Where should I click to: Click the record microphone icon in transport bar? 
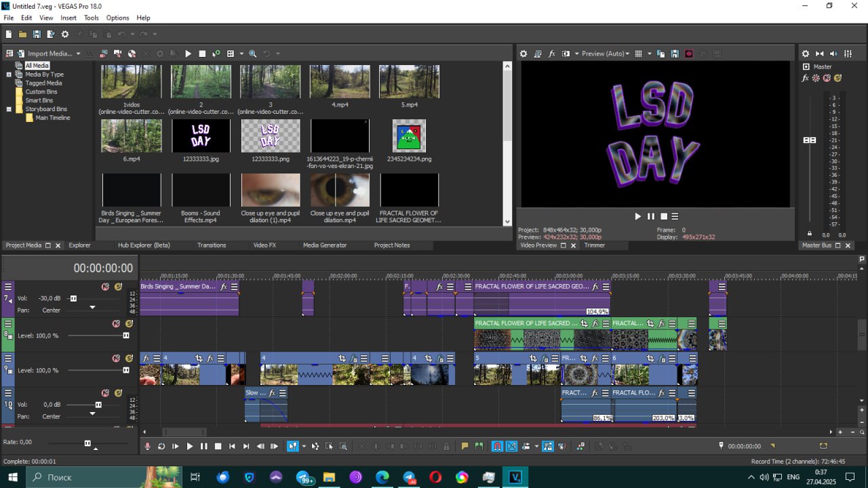(x=147, y=446)
